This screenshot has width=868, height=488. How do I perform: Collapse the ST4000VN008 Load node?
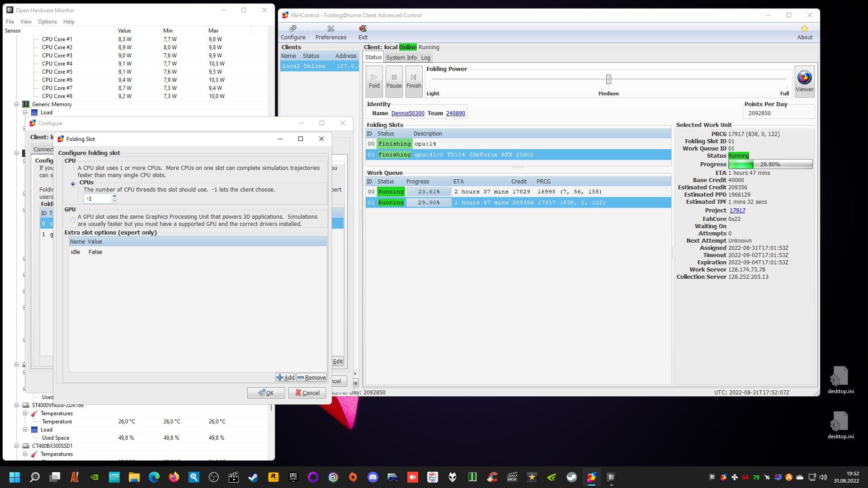click(25, 430)
